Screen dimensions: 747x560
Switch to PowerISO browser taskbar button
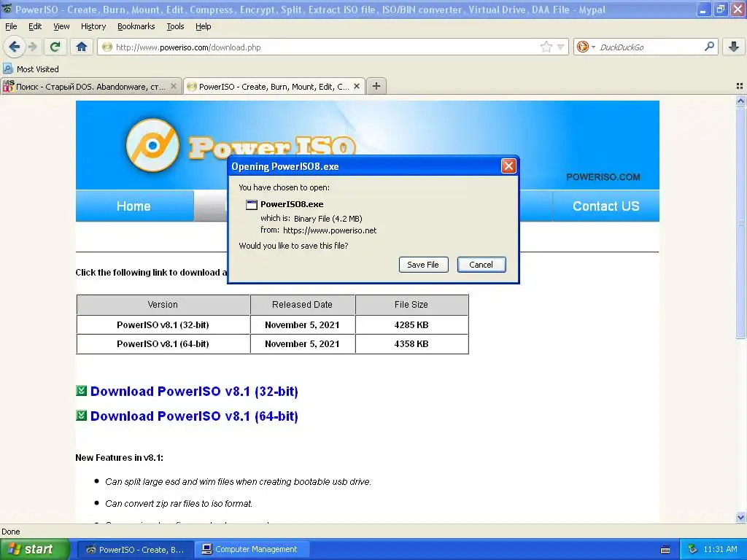[135, 550]
